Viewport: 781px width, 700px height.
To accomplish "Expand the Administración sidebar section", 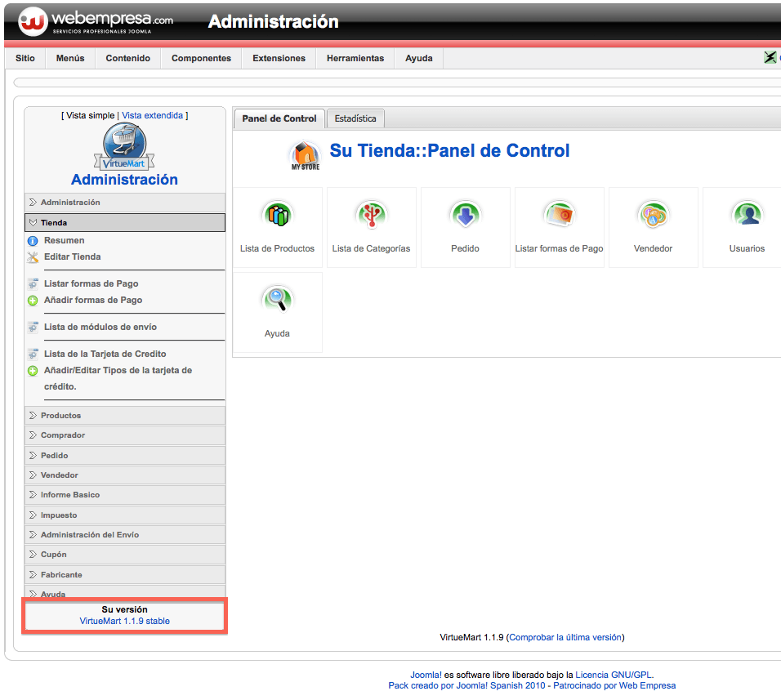I will pos(124,202).
